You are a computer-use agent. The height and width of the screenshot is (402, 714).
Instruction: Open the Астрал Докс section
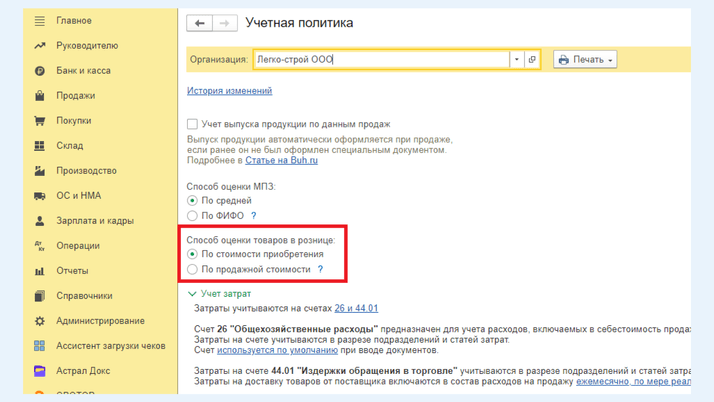click(83, 371)
